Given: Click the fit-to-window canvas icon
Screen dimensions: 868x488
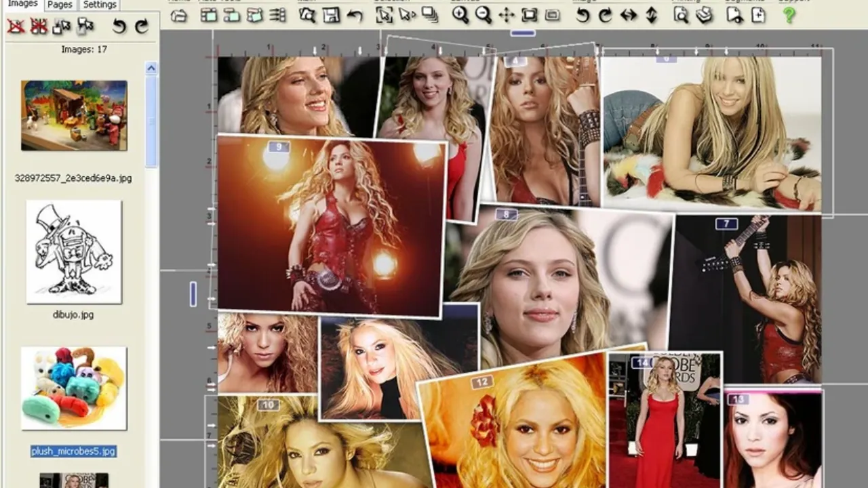Looking at the screenshot, I should 530,15.
